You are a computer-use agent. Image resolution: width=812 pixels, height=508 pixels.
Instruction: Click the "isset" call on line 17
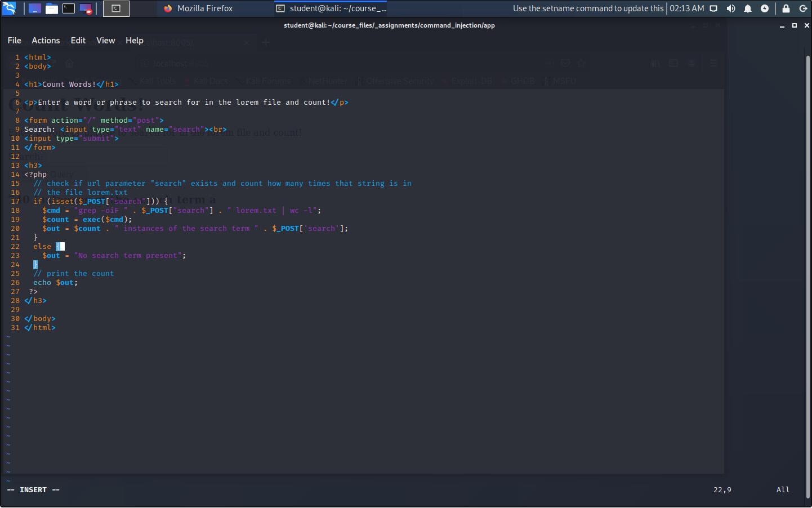click(63, 202)
